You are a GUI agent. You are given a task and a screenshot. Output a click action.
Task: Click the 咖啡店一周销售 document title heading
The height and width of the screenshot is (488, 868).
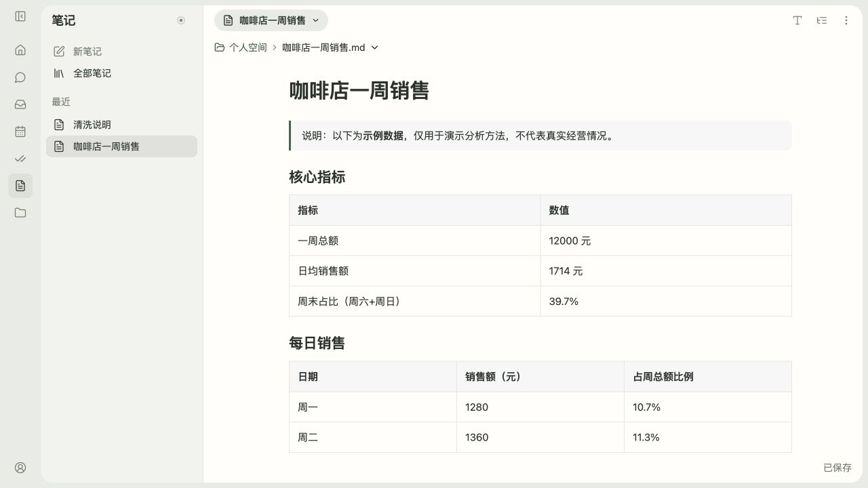(359, 91)
